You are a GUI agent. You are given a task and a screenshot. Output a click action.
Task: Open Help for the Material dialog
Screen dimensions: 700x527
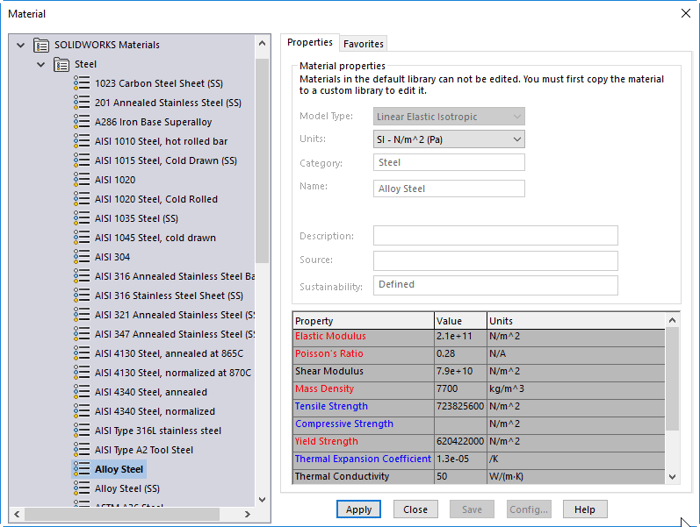585,510
